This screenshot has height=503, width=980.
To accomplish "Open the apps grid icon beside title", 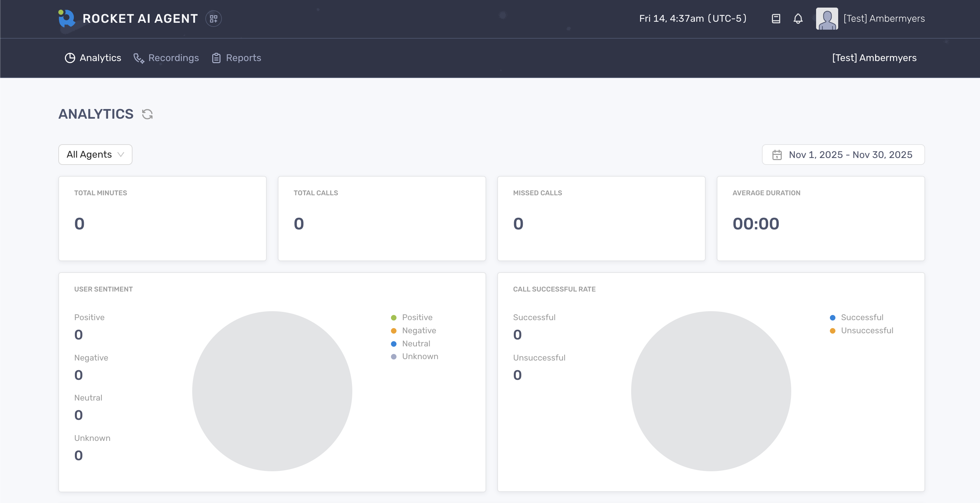I will tap(213, 19).
